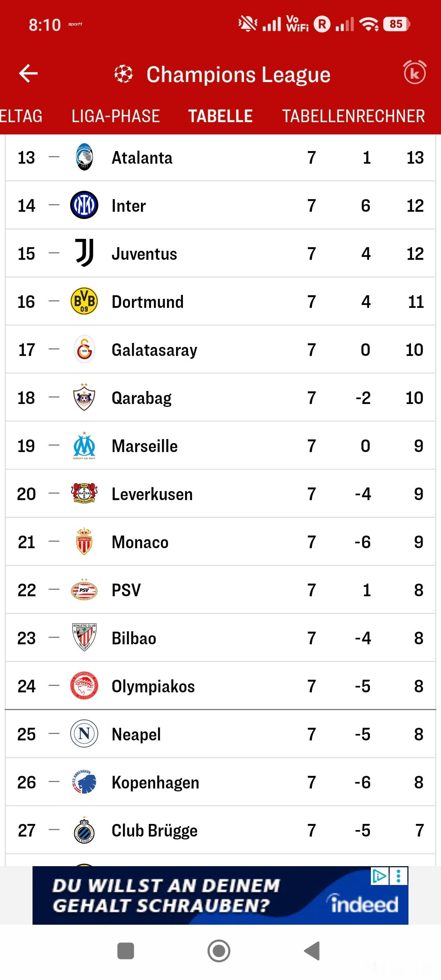441x980 pixels.
Task: Select the TABELLE tab
Action: point(220,116)
